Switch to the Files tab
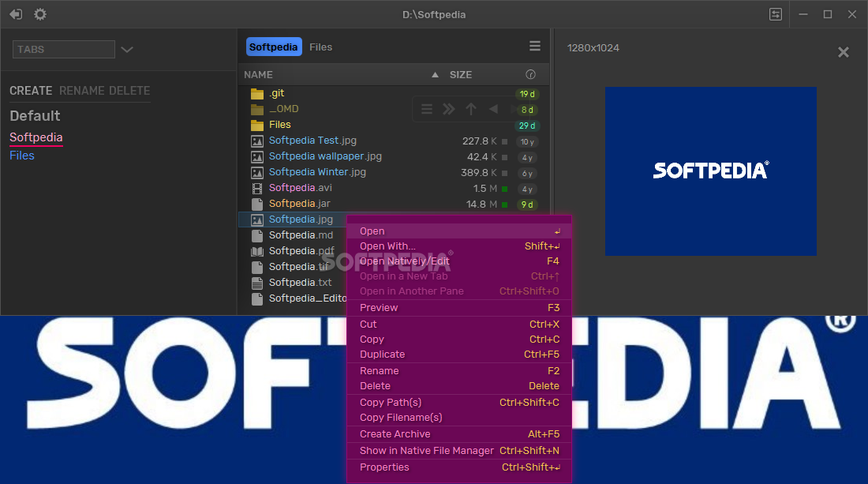Image resolution: width=868 pixels, height=484 pixels. [x=320, y=47]
